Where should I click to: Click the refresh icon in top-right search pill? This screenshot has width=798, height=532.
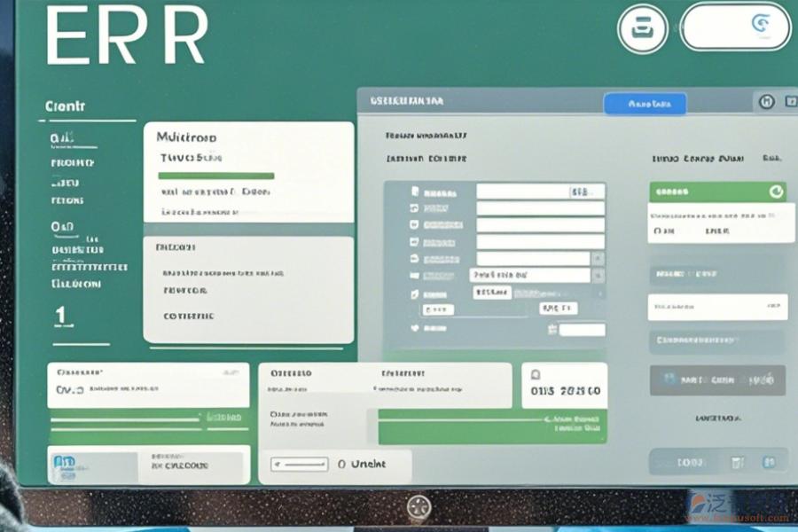[x=760, y=24]
